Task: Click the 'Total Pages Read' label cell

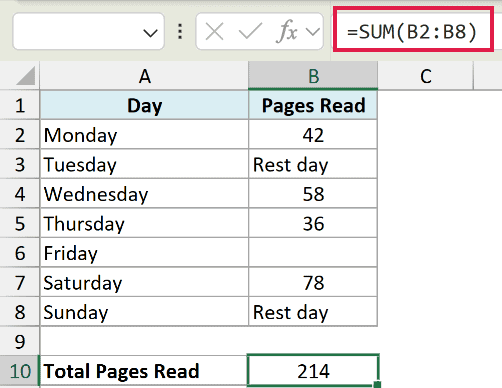Action: pos(144,371)
